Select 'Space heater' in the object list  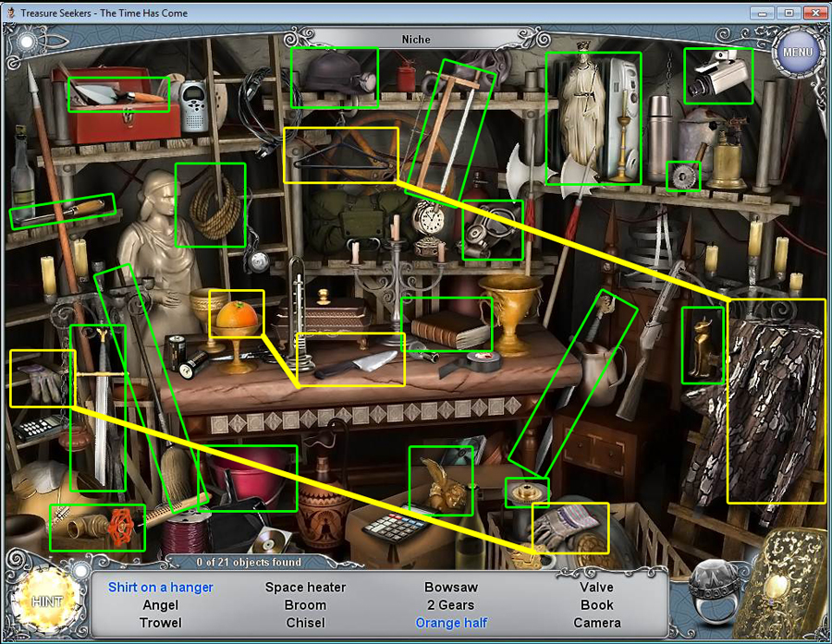(x=305, y=587)
